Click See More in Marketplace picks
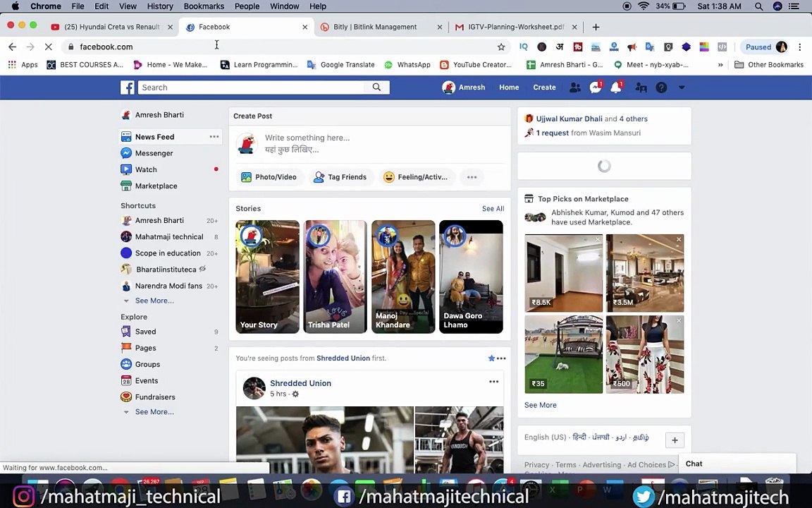 pyautogui.click(x=540, y=405)
